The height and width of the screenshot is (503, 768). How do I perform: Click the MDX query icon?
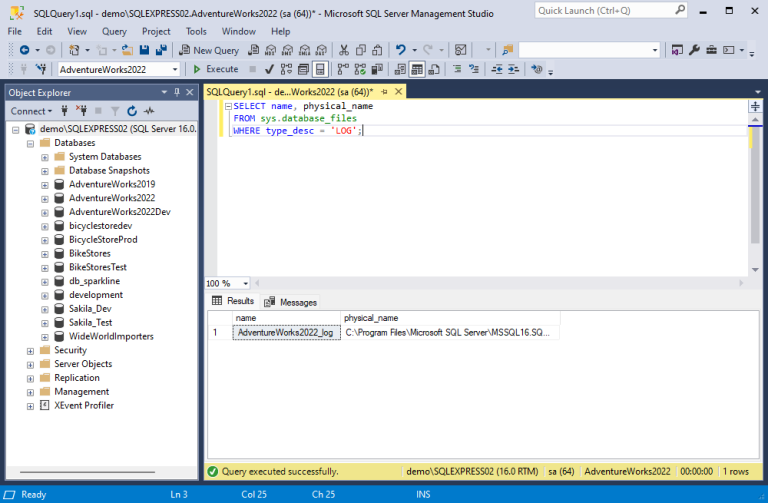pyautogui.click(x=270, y=50)
